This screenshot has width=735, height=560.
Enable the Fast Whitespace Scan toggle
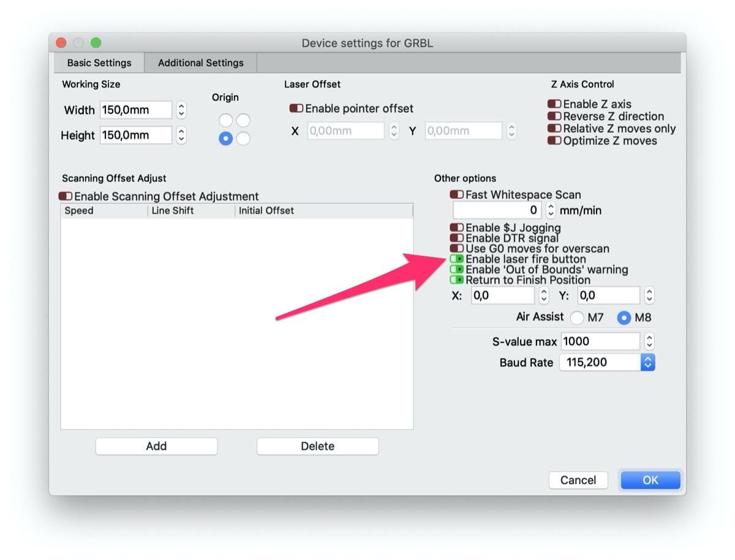click(457, 195)
